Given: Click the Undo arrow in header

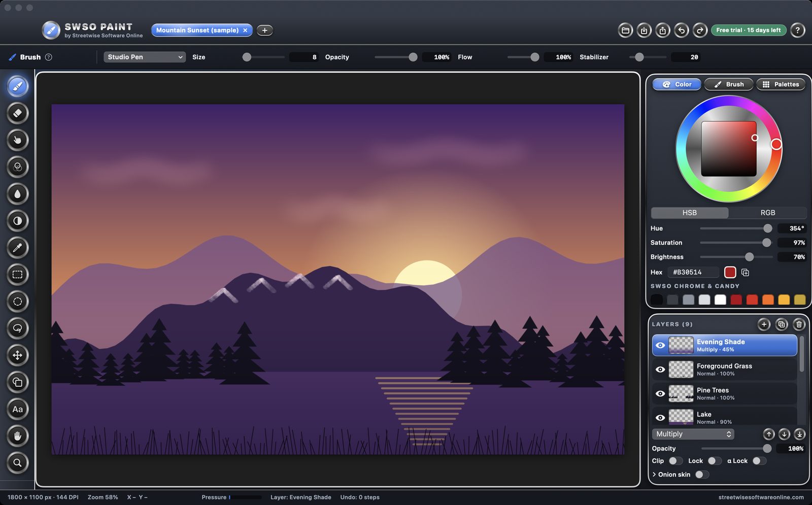Looking at the screenshot, I should (x=681, y=30).
